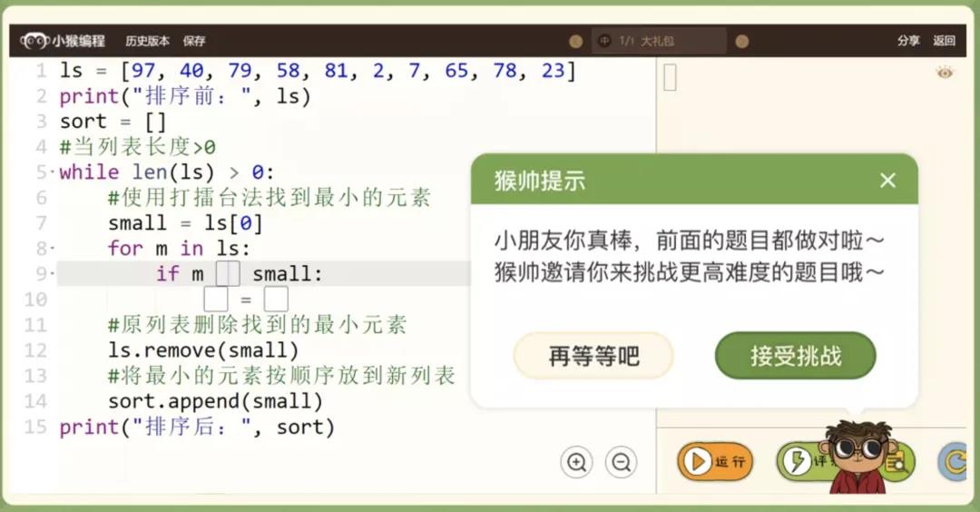
Task: Click the previous-level dot left of 大礼包
Action: tap(575, 41)
